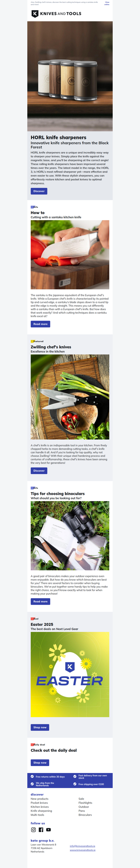Image resolution: width=140 pixels, height=868 pixels.
Task: Open the Pocket knives footer link
Action: point(39,803)
